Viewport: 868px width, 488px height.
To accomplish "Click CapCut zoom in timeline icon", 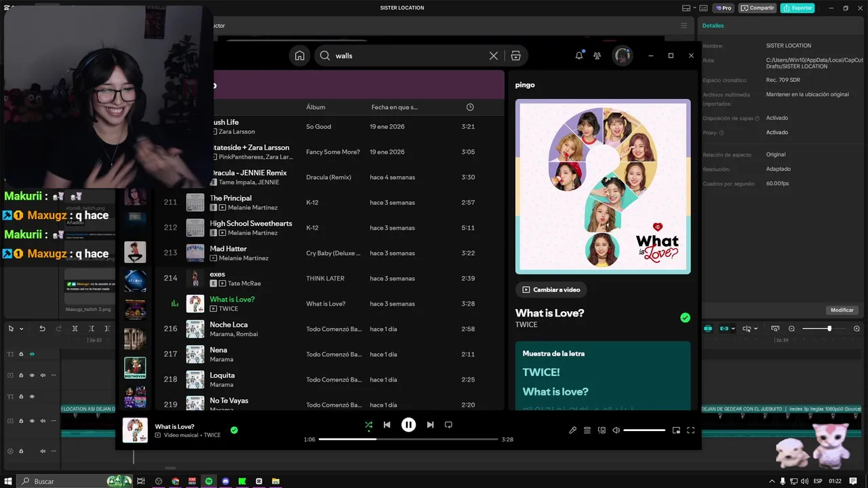I will point(857,329).
